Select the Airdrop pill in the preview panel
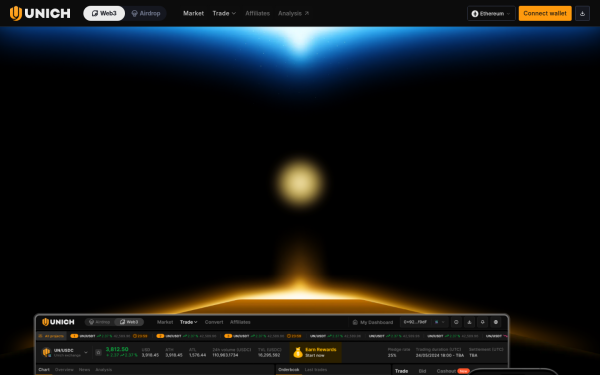 [99, 322]
